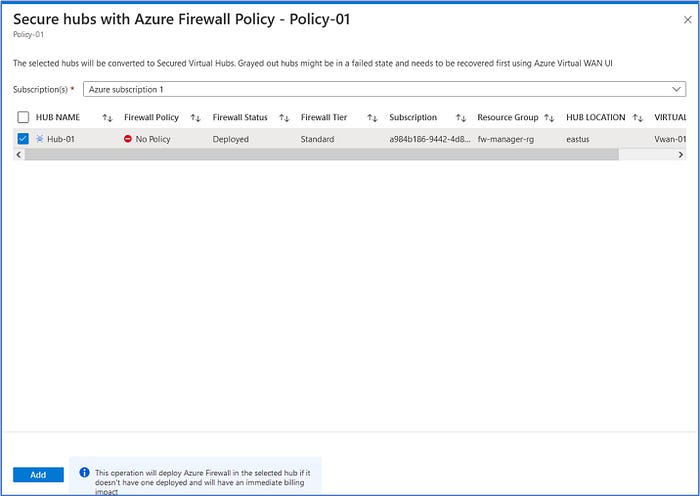The width and height of the screenshot is (700, 496).
Task: Click the horizontal scrollbar thumb
Action: point(322,154)
